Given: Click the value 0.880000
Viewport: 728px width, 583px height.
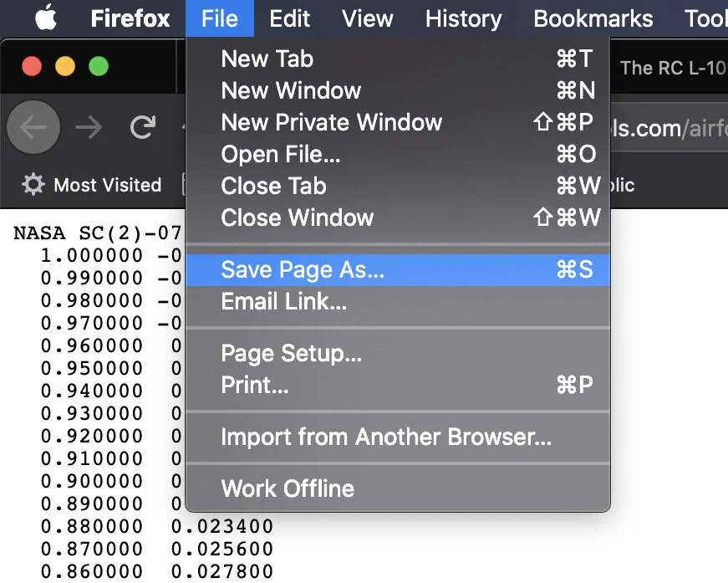Looking at the screenshot, I should tap(91, 526).
